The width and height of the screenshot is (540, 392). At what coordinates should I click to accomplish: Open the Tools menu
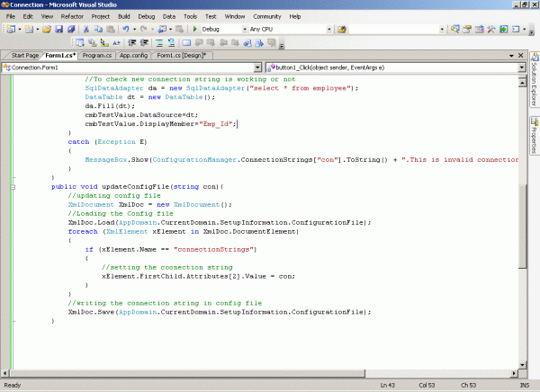point(190,16)
